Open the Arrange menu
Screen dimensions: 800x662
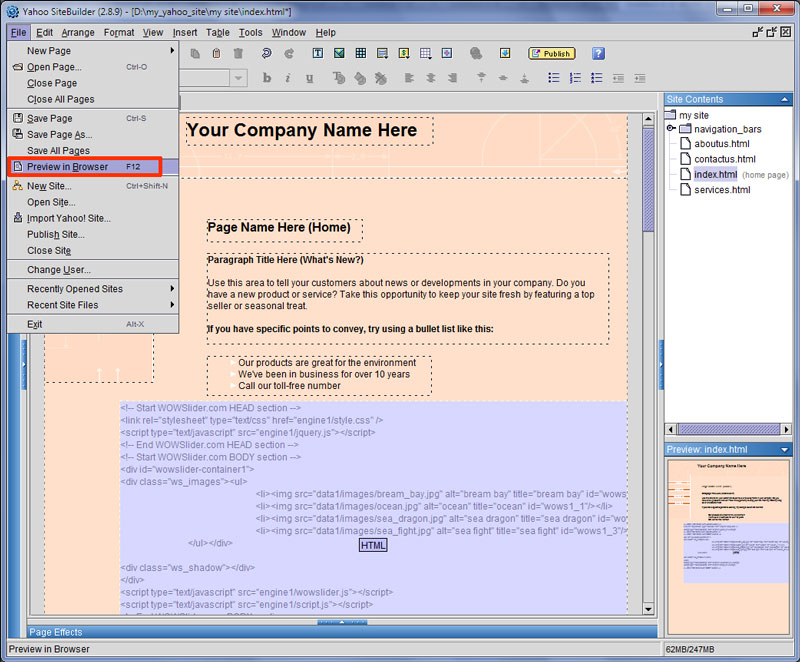tap(78, 33)
